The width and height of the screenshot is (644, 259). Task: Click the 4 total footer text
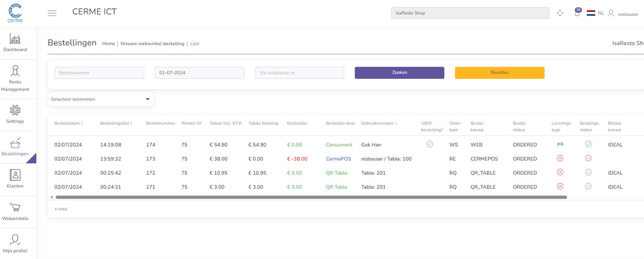click(61, 209)
